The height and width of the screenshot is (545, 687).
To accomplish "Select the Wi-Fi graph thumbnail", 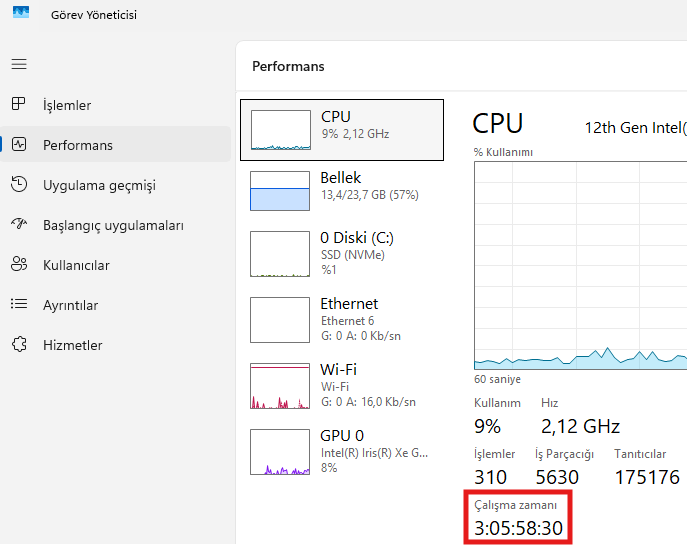I will coord(280,386).
